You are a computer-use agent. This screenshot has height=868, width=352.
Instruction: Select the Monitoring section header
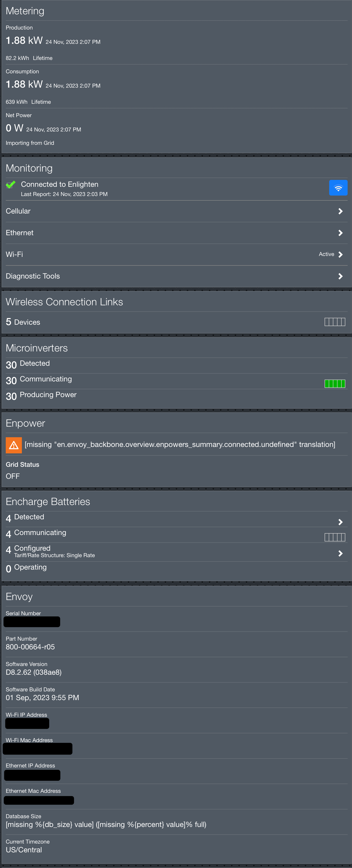coord(29,168)
